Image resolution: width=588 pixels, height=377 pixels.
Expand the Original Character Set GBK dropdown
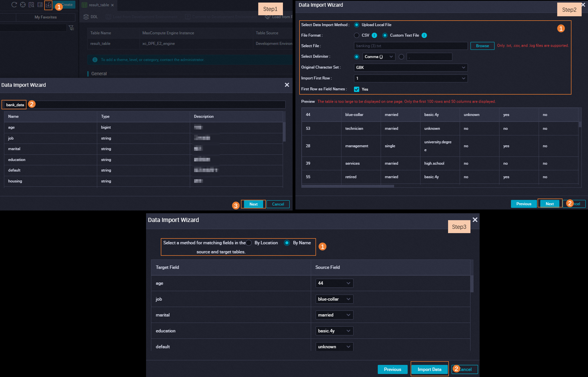pos(410,67)
